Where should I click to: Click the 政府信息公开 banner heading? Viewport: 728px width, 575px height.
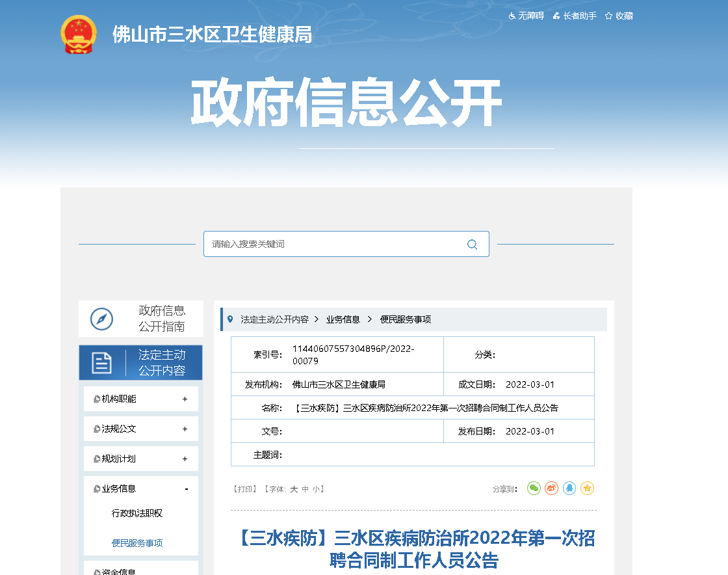click(x=346, y=103)
